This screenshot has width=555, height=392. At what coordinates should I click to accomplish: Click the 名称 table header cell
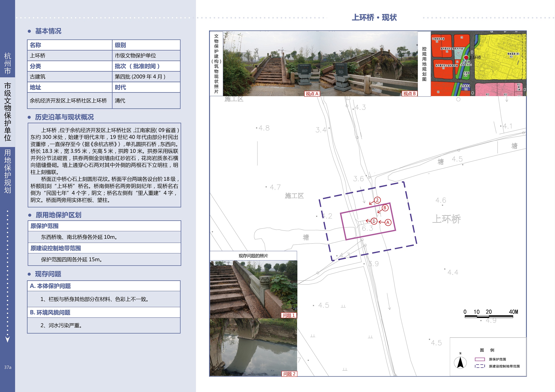pyautogui.click(x=70, y=45)
